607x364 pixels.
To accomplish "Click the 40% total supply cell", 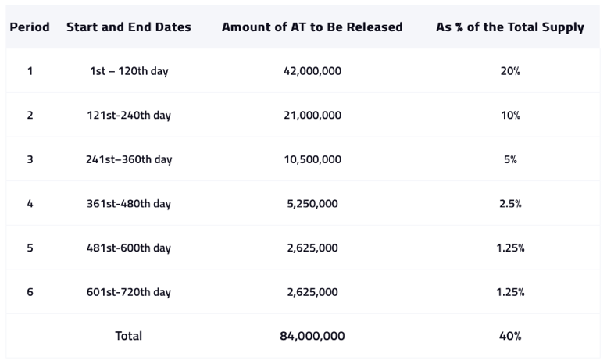I will (510, 336).
